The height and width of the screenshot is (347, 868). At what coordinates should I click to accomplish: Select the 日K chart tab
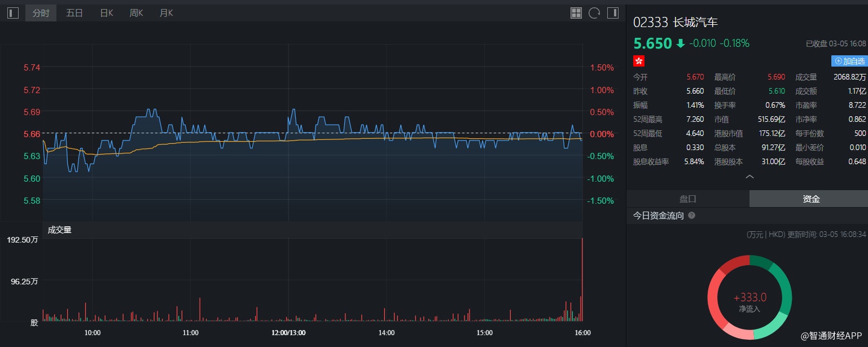pyautogui.click(x=107, y=13)
